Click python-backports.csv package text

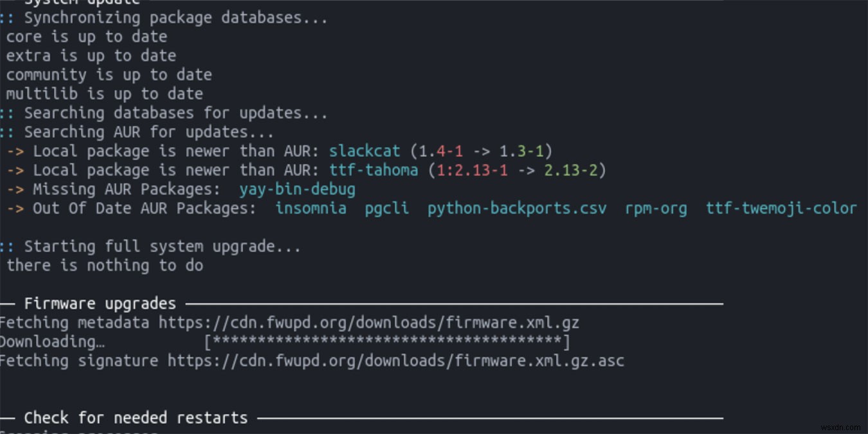click(517, 208)
